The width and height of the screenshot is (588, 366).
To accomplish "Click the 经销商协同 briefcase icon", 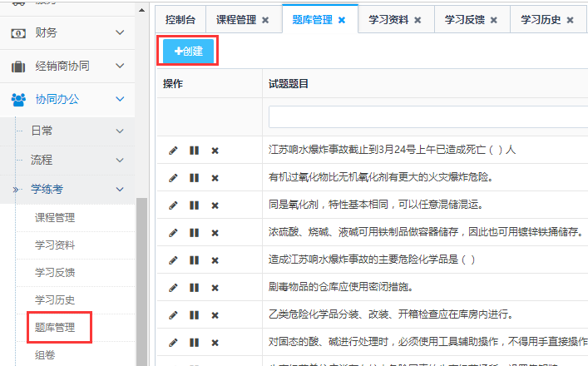I will tap(18, 66).
